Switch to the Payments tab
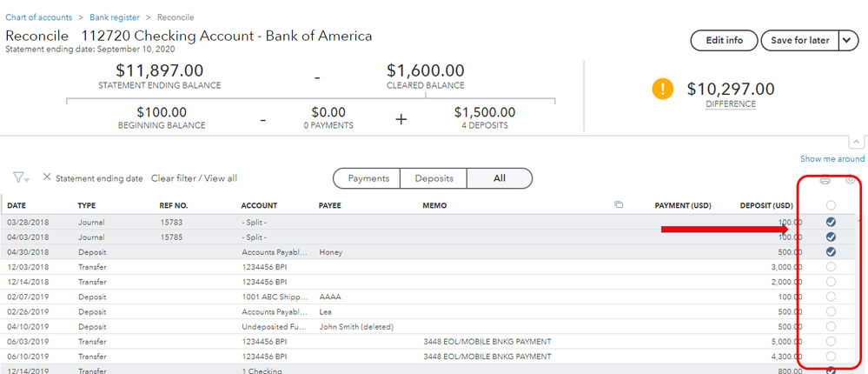The height and width of the screenshot is (374, 868). [x=368, y=178]
